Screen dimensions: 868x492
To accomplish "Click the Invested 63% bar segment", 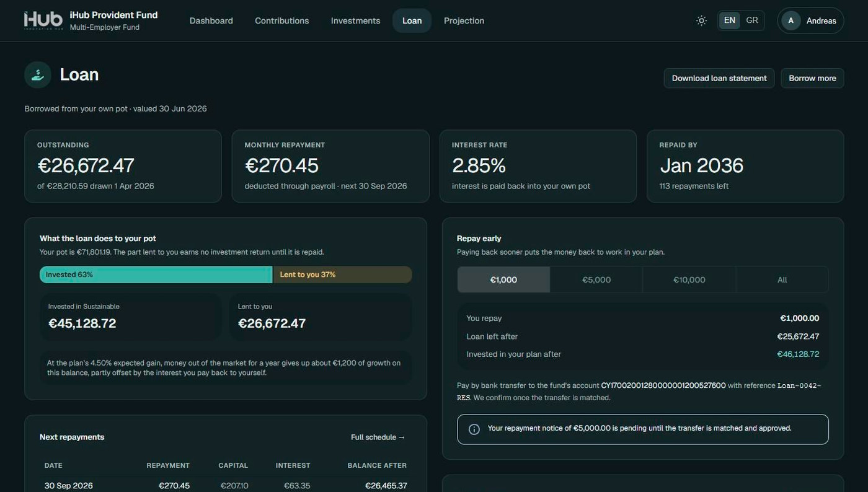I will (156, 275).
